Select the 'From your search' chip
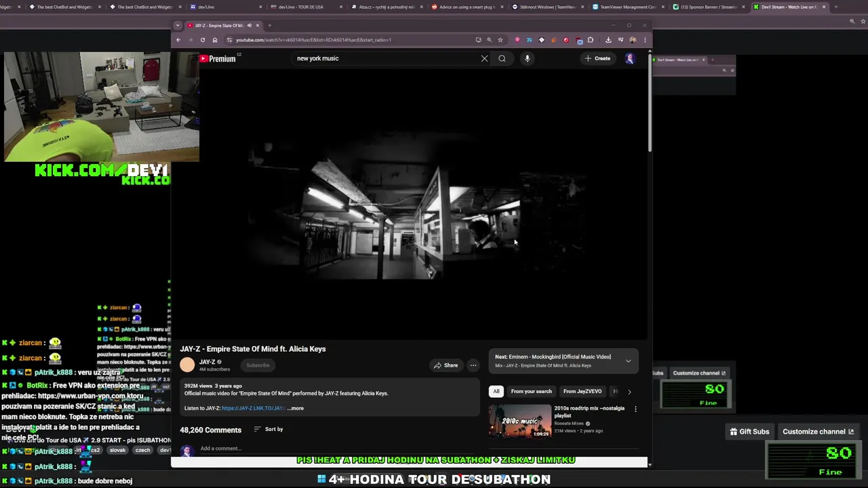This screenshot has height=488, width=868. click(x=531, y=391)
